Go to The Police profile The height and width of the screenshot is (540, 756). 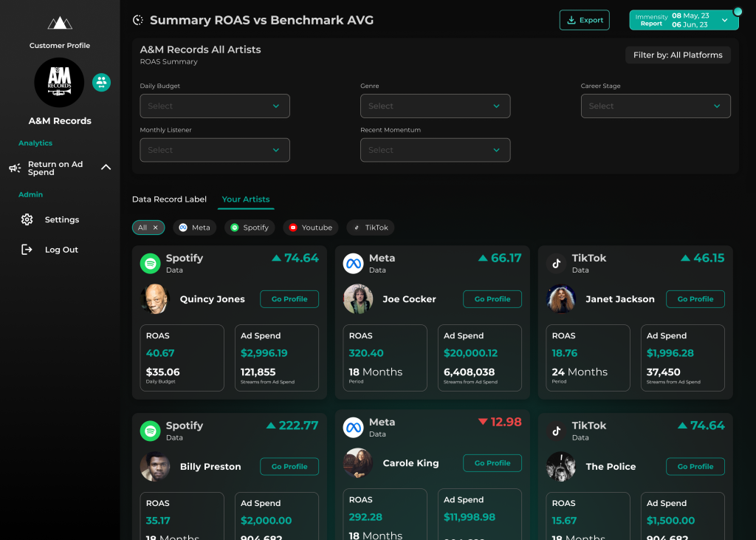point(695,466)
